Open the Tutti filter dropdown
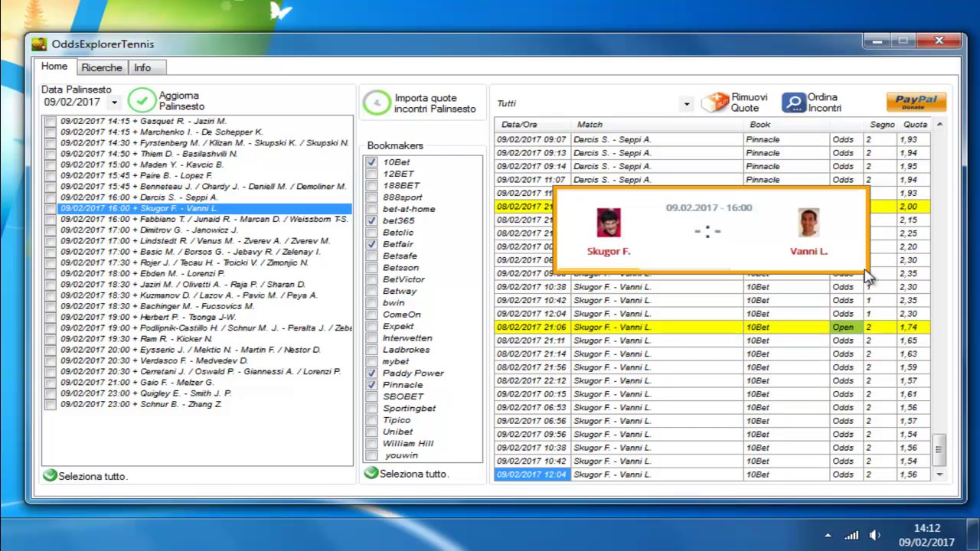 [686, 103]
